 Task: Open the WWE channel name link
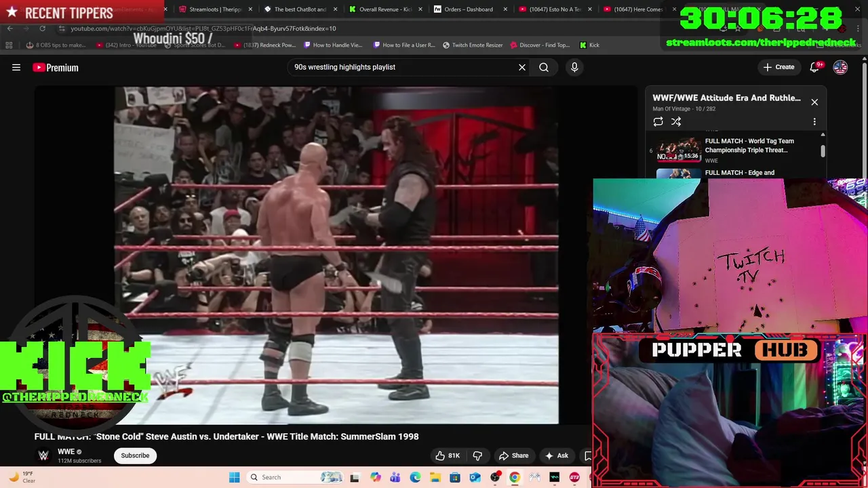click(66, 451)
